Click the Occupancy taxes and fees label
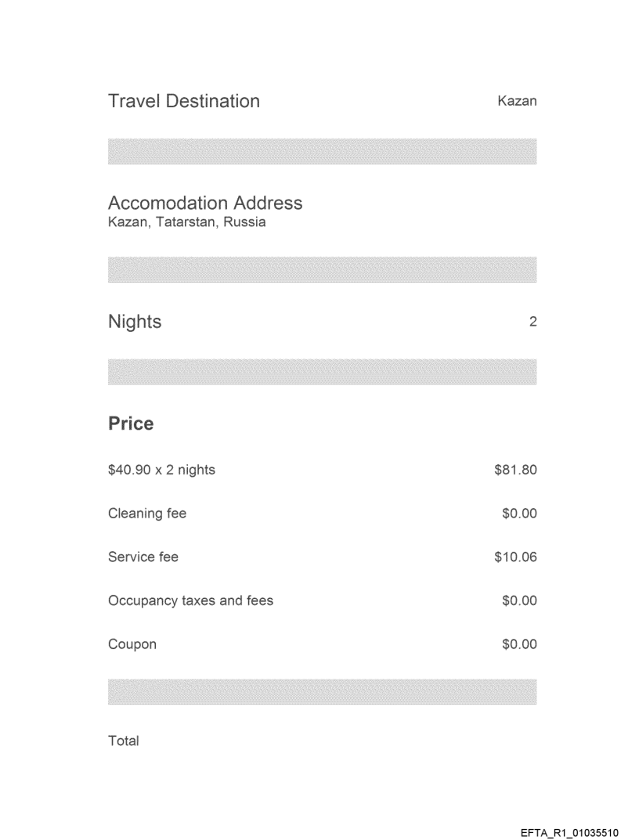The width and height of the screenshot is (639, 840). pyautogui.click(x=190, y=601)
